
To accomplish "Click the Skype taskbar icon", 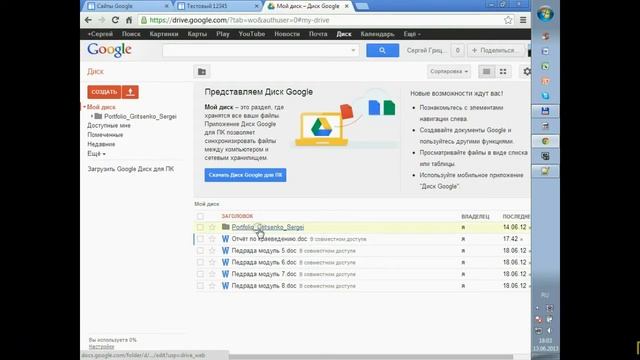I will pos(545,96).
